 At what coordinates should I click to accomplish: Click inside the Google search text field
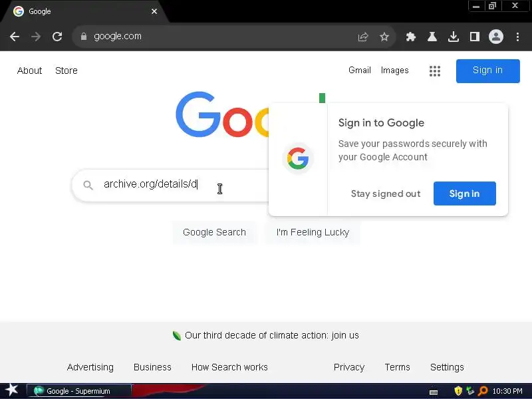(170, 186)
